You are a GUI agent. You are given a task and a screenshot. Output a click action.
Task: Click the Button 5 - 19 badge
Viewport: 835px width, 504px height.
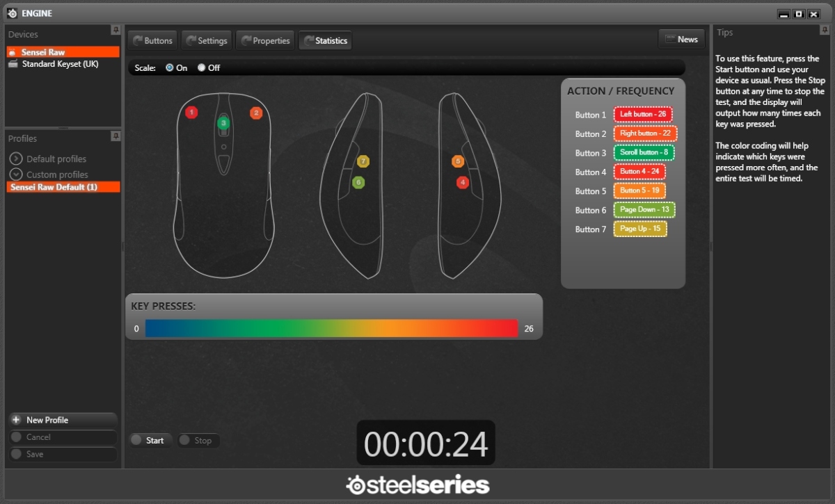point(639,190)
